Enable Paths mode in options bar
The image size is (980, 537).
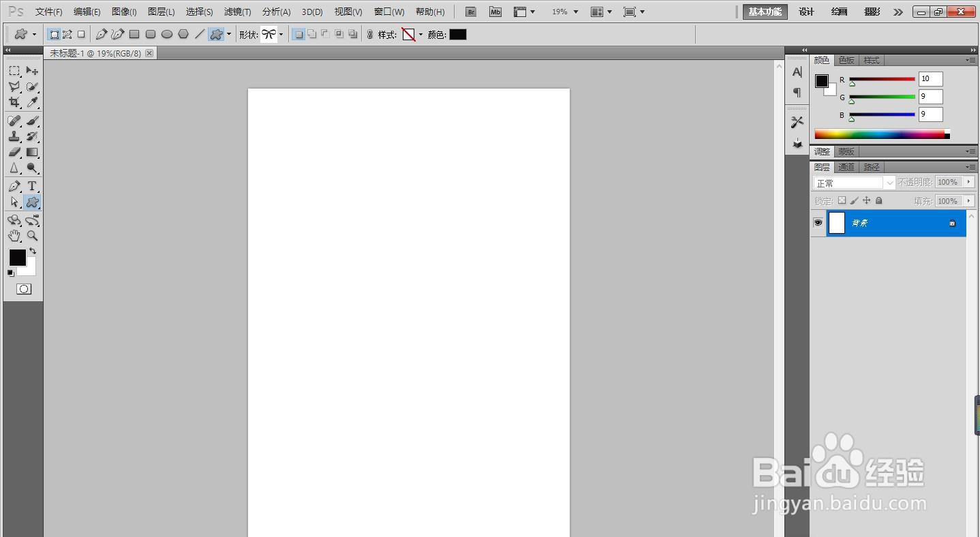point(67,34)
